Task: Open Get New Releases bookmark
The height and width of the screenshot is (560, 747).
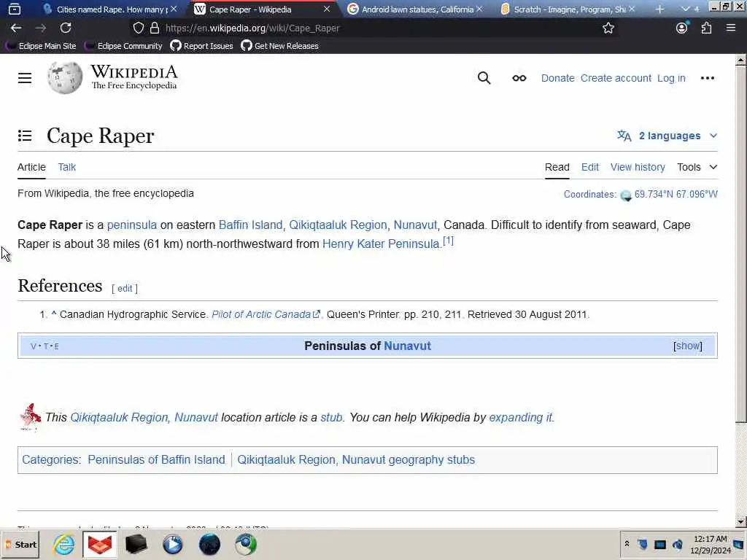Action: coord(279,46)
